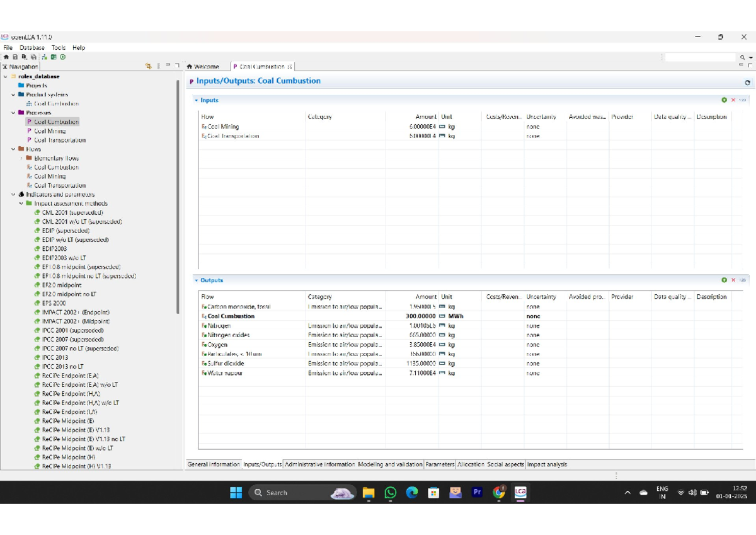Collapse the rolex_database tree node

pyautogui.click(x=6, y=76)
